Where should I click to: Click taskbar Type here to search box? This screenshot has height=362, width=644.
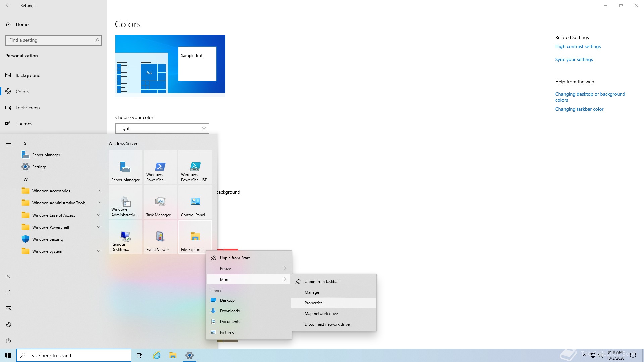pos(74,355)
